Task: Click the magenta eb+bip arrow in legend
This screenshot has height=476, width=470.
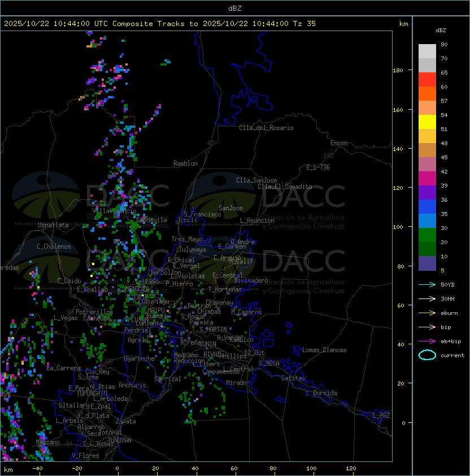Action: 427,341
